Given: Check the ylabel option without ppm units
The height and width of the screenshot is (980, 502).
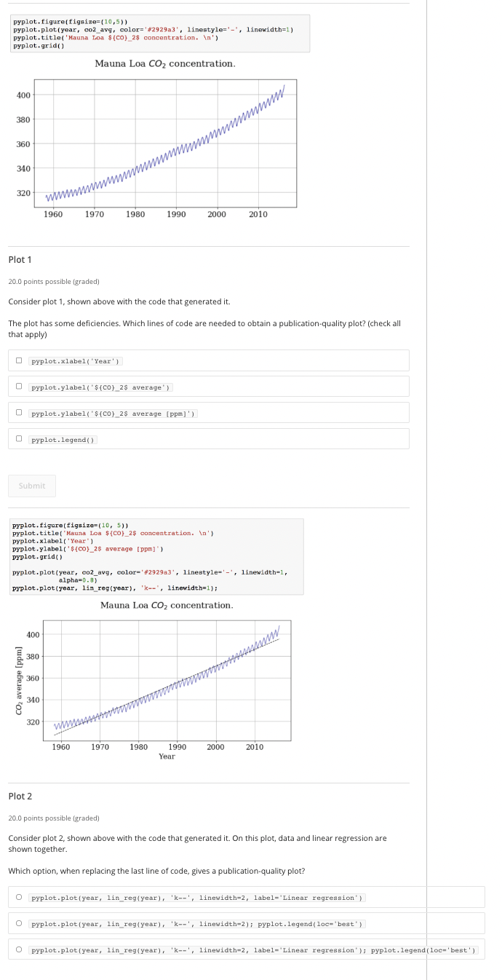Looking at the screenshot, I should 19,387.
